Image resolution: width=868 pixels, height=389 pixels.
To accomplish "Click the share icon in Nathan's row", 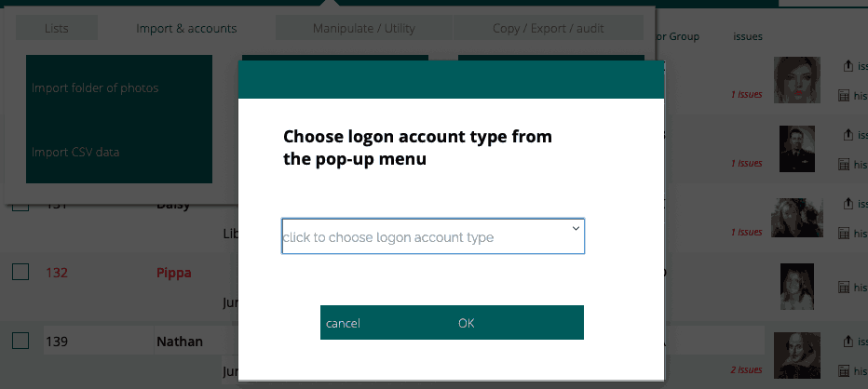I will point(848,340).
